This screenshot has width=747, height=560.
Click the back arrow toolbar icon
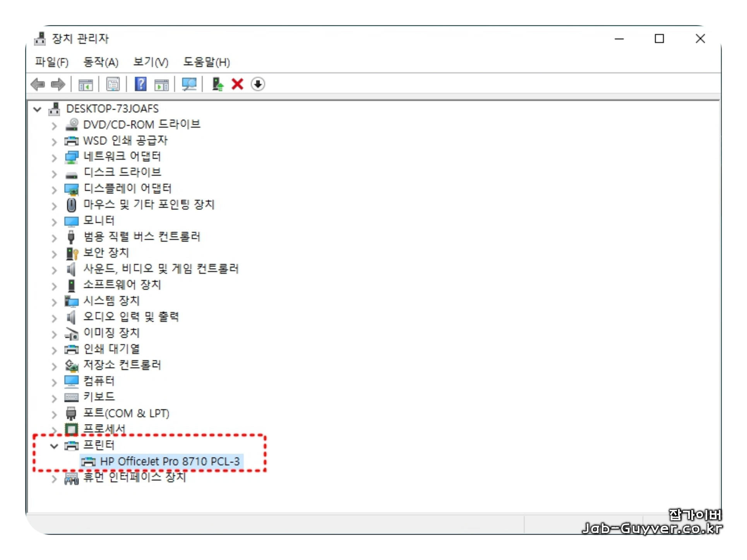click(x=38, y=84)
